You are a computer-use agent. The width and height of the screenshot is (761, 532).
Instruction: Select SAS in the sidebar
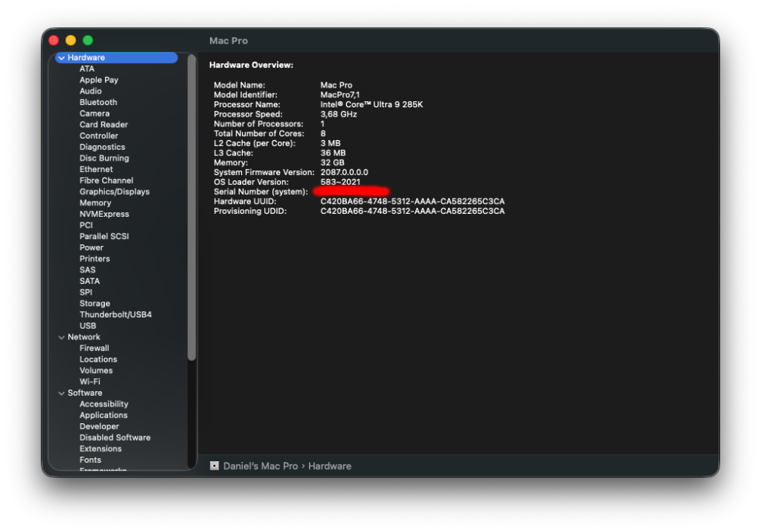point(88,270)
